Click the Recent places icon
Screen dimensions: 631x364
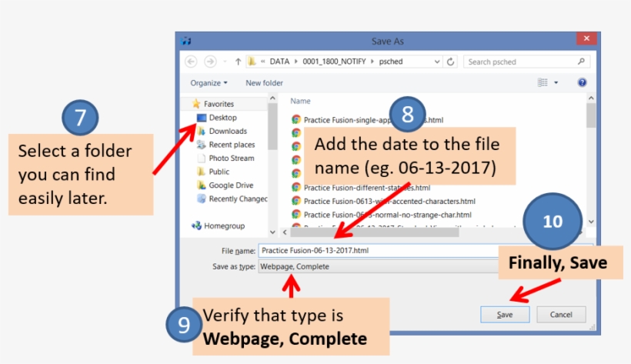[x=202, y=145]
